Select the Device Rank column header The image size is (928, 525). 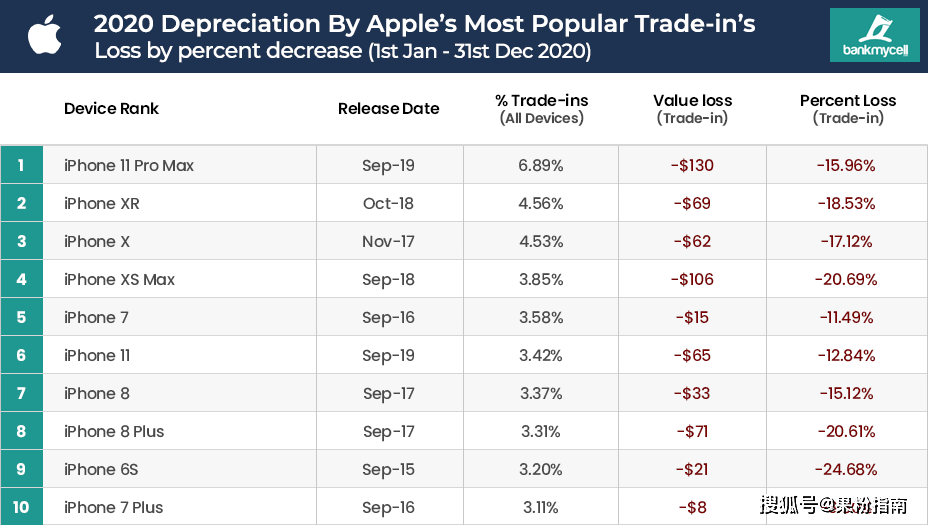(x=111, y=109)
